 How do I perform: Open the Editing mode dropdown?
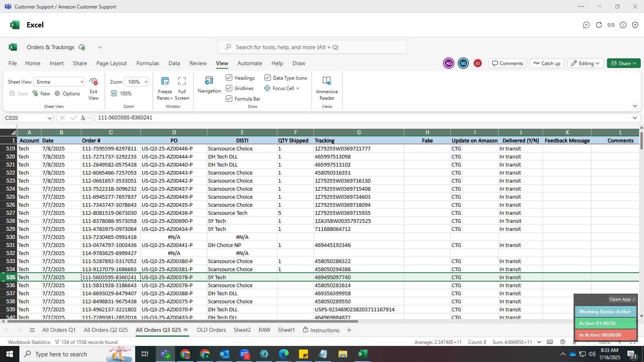585,63
